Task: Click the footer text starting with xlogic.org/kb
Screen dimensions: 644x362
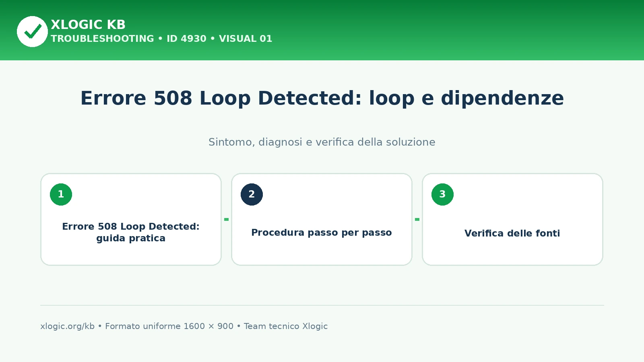Action: point(184,326)
